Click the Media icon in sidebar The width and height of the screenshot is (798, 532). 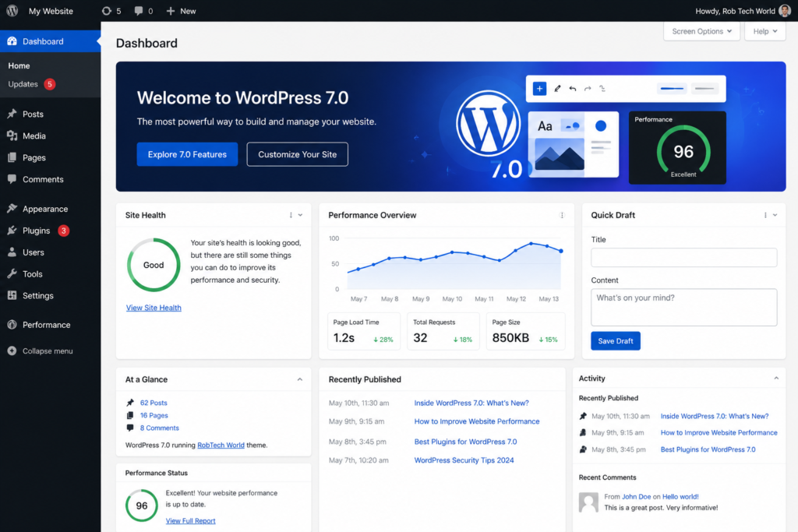tap(12, 136)
